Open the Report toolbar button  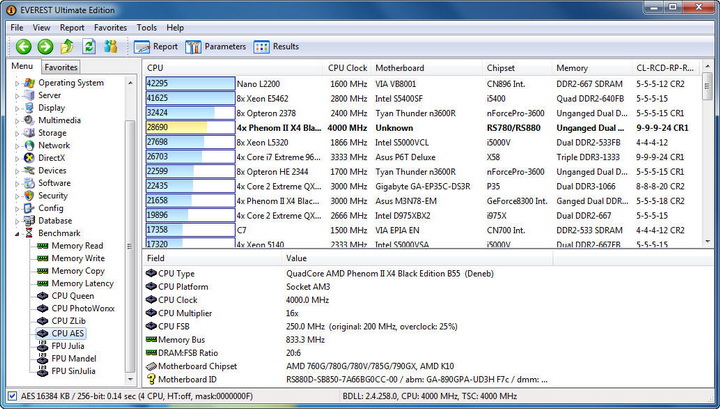point(156,46)
